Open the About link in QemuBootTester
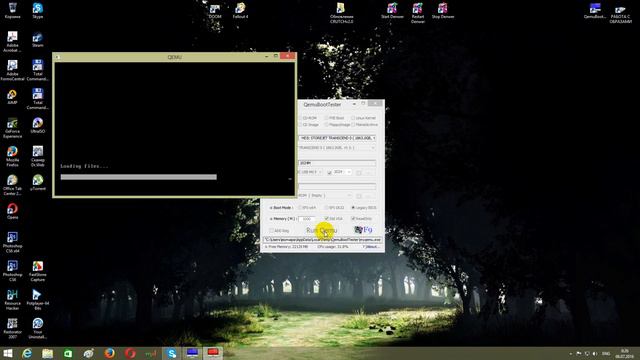 coord(371,247)
